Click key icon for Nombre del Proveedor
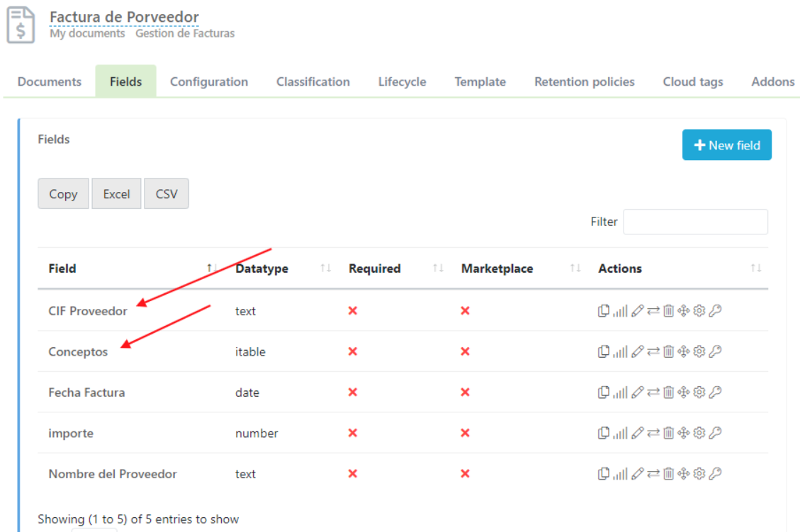 pyautogui.click(x=715, y=474)
